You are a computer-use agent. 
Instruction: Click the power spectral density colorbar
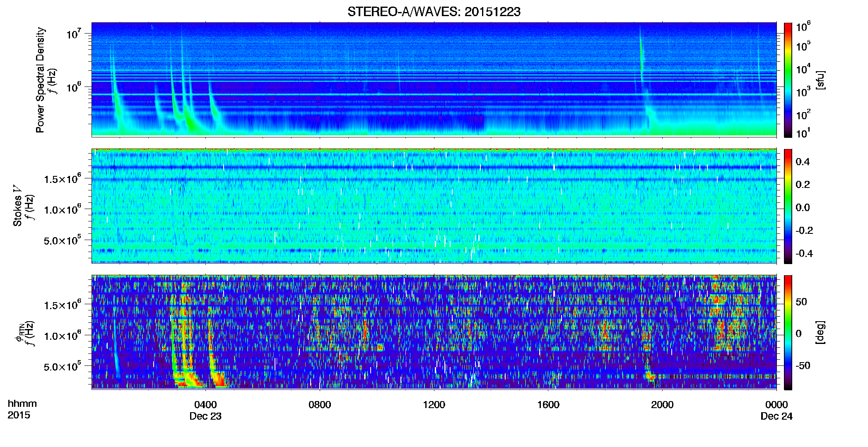tap(788, 80)
